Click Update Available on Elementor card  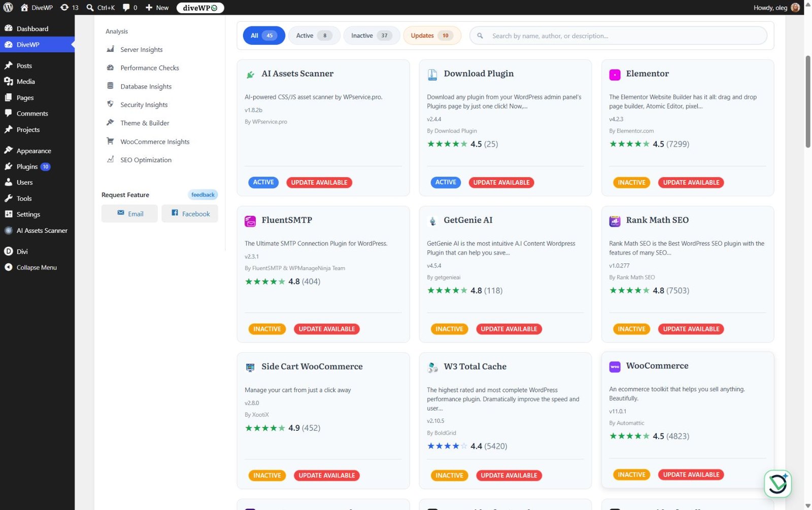[x=691, y=183]
